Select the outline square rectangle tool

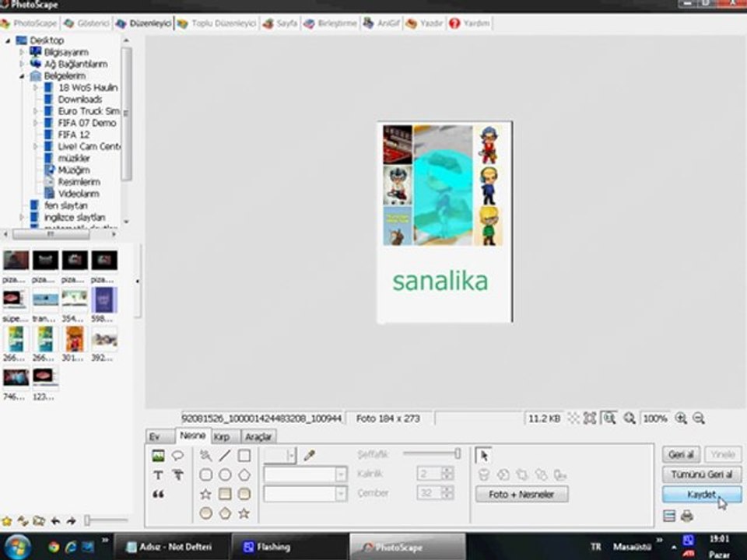pyautogui.click(x=244, y=456)
